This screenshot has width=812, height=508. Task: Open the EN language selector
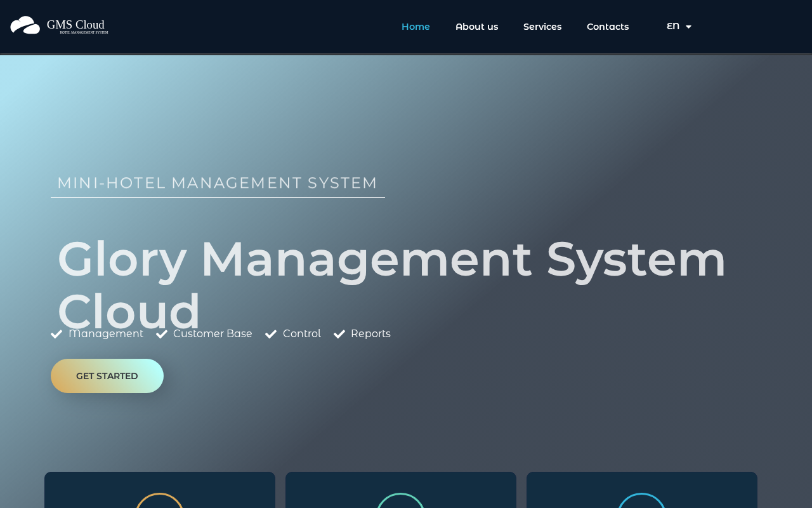(x=679, y=27)
